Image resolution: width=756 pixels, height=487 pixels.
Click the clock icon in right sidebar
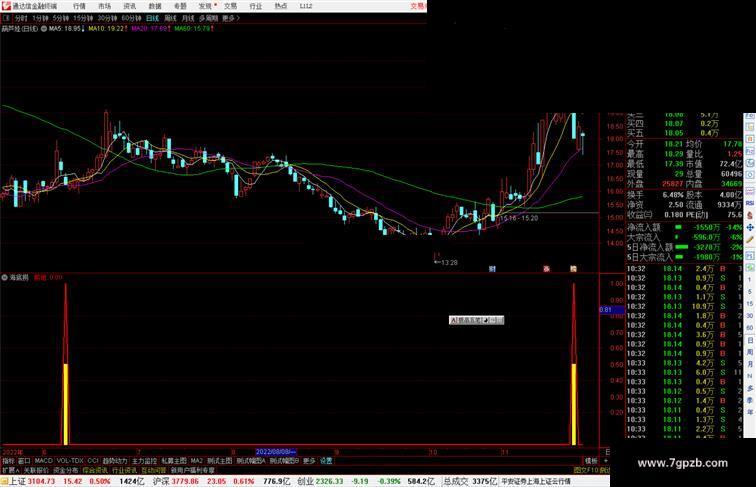click(750, 176)
